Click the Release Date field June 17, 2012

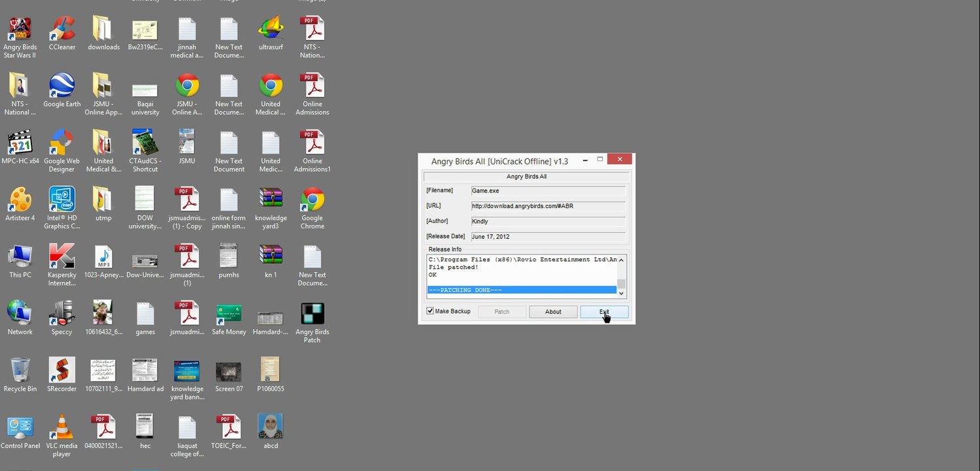[548, 236]
